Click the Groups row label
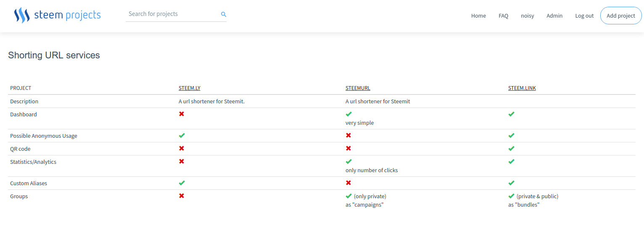 click(19, 197)
